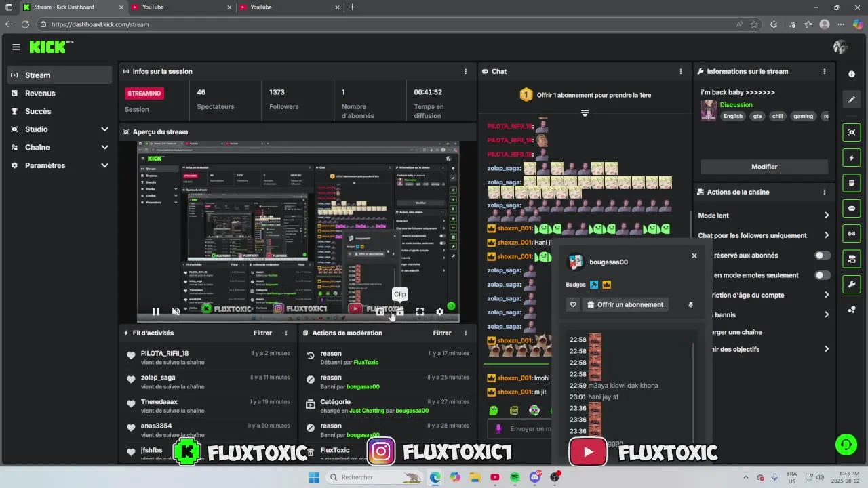Expand the Paramètres sidebar section

point(60,165)
